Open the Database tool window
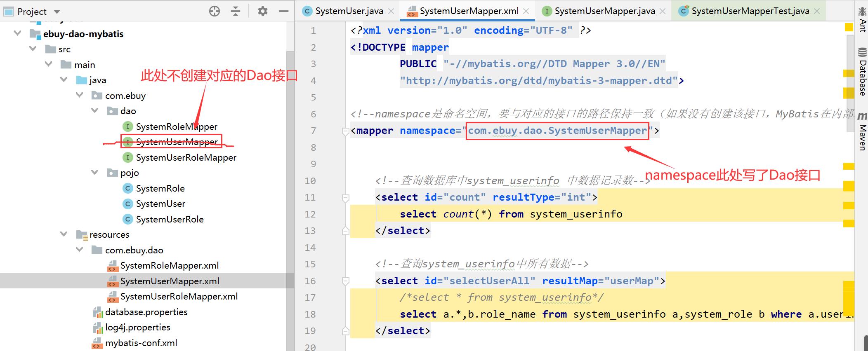Image resolution: width=868 pixels, height=351 pixels. pos(862,72)
